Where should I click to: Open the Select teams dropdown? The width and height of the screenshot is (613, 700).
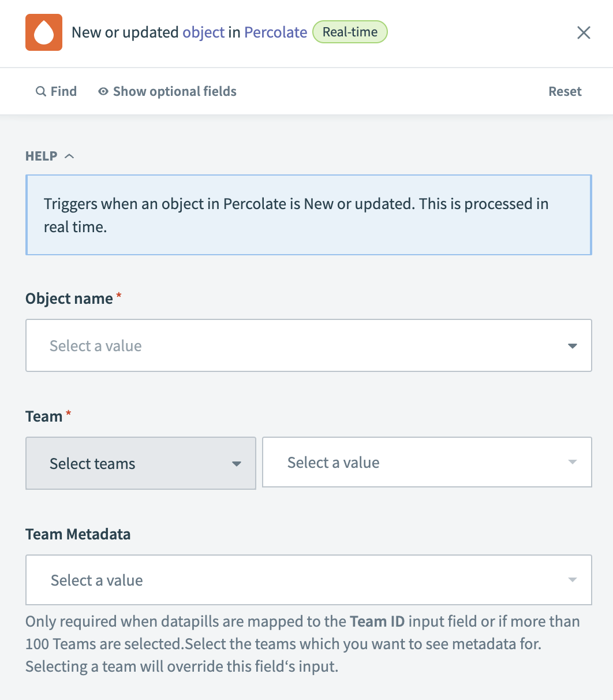140,463
